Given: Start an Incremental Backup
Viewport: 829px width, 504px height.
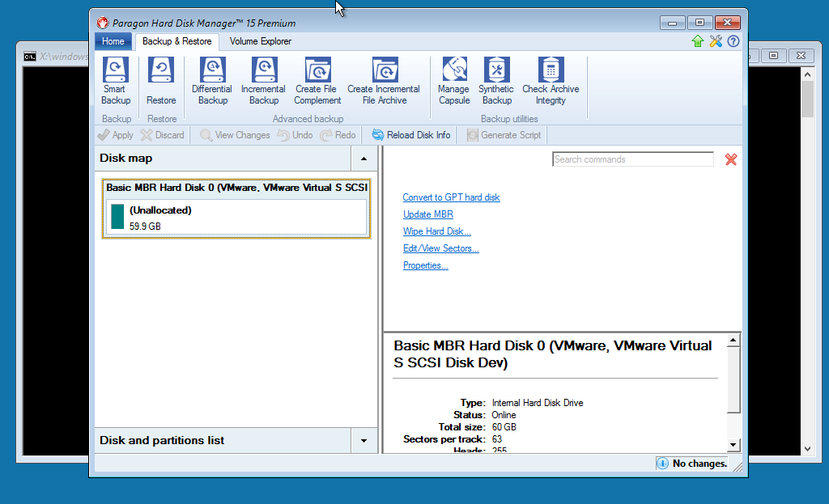Looking at the screenshot, I should [263, 82].
